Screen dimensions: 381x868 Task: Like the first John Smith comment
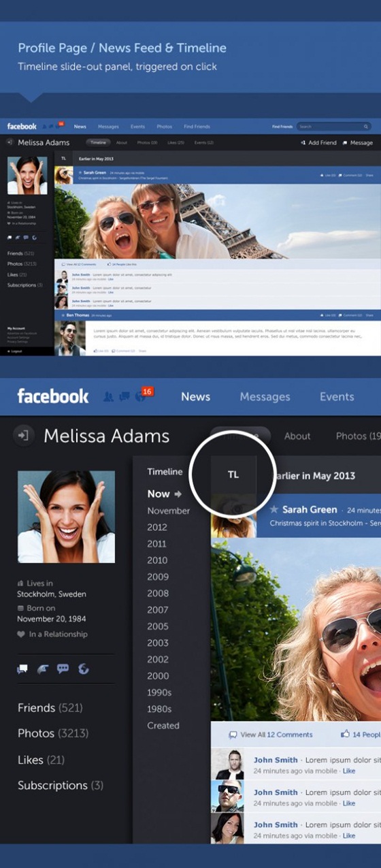point(349,771)
